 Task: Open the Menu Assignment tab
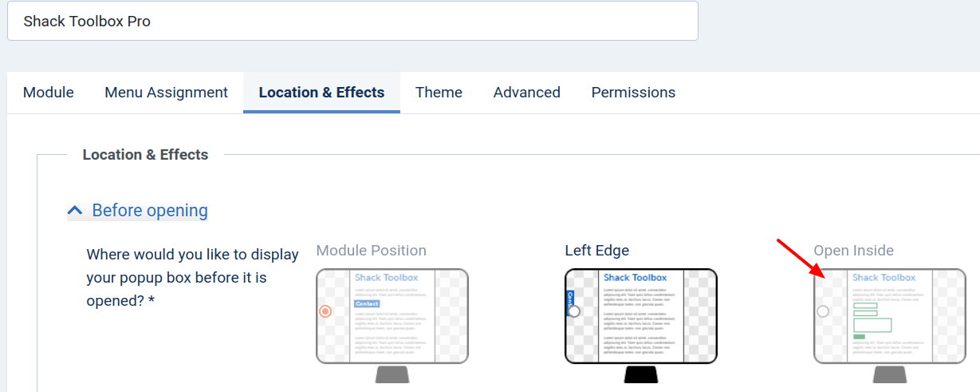pyautogui.click(x=167, y=93)
